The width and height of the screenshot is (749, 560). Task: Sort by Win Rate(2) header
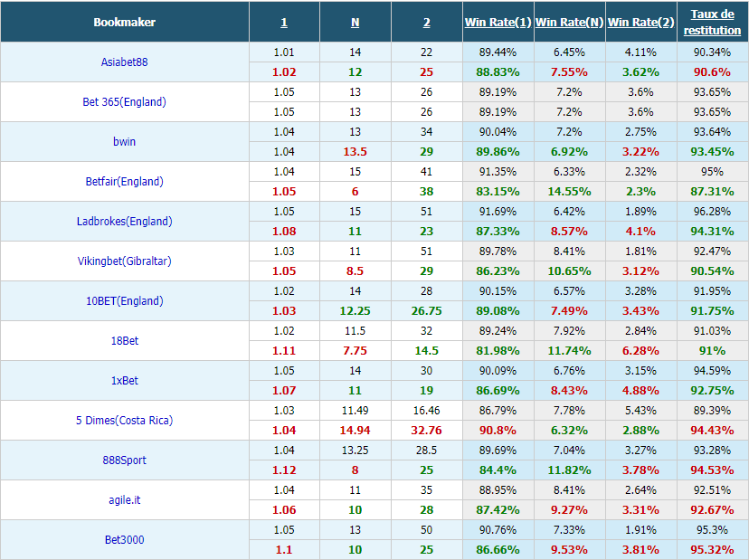point(640,22)
